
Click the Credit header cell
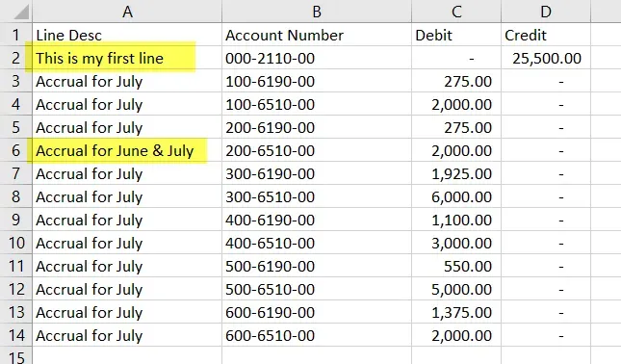[x=546, y=35]
